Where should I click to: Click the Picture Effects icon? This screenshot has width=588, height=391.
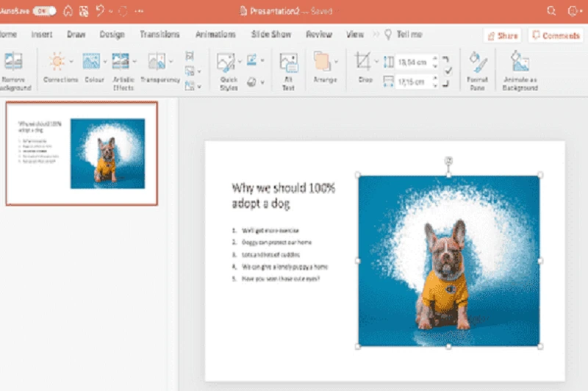[x=251, y=82]
